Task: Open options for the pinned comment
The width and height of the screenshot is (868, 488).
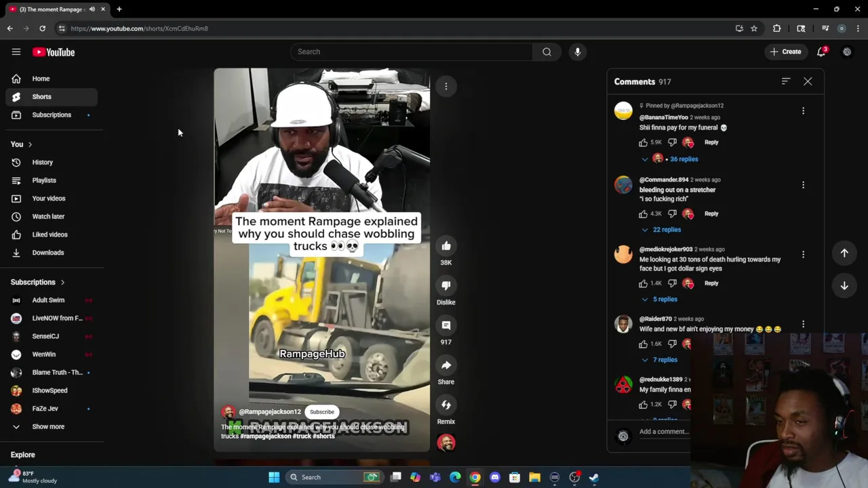Action: (x=804, y=110)
